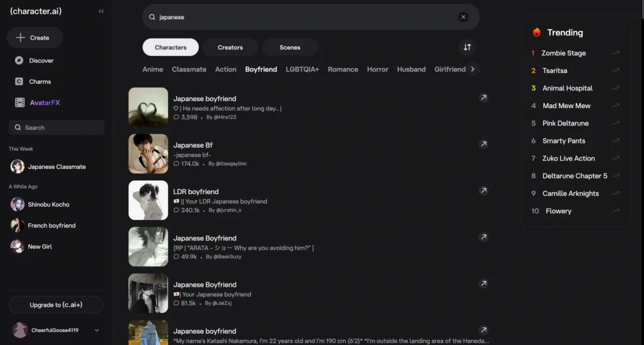Screen dimensions: 644x345
Task: Open the Charms icon in the sidebar
Action: (19, 81)
